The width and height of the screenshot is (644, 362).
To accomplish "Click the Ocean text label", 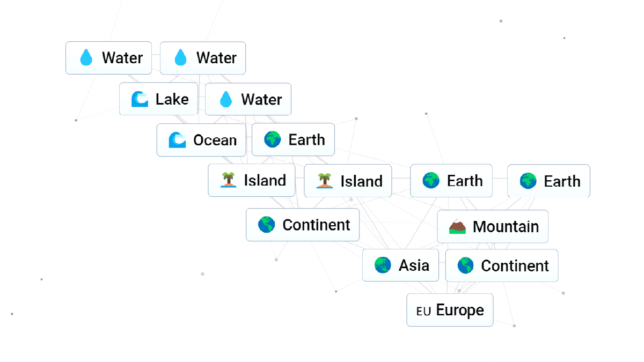I will [x=215, y=140].
